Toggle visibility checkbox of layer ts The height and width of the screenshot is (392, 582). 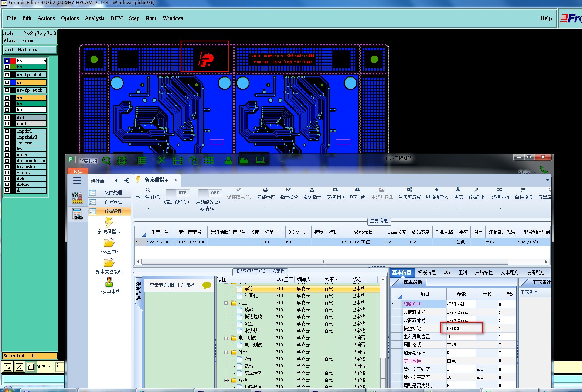pos(7,67)
